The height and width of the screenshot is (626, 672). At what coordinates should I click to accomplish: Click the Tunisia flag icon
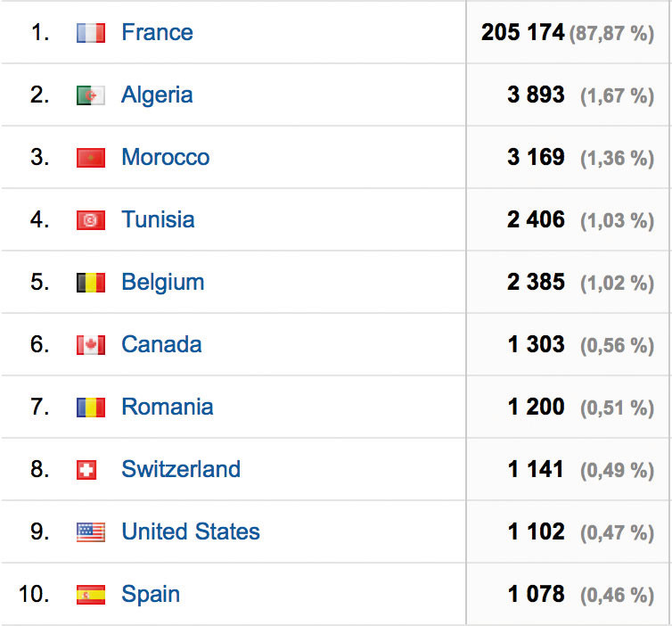point(91,220)
